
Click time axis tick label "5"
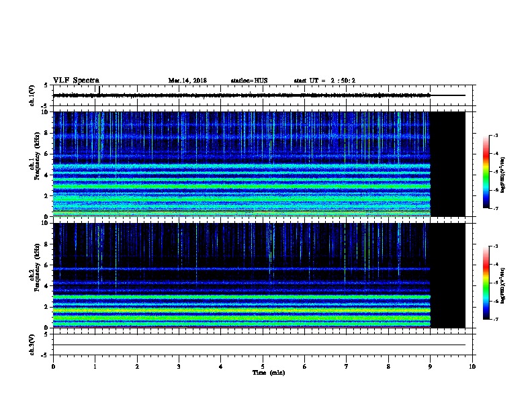pos(263,367)
